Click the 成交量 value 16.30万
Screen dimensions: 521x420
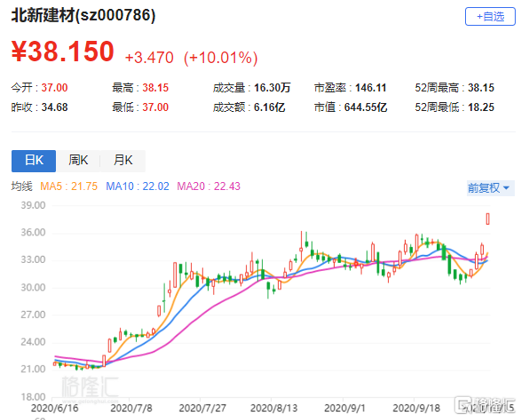(x=272, y=88)
